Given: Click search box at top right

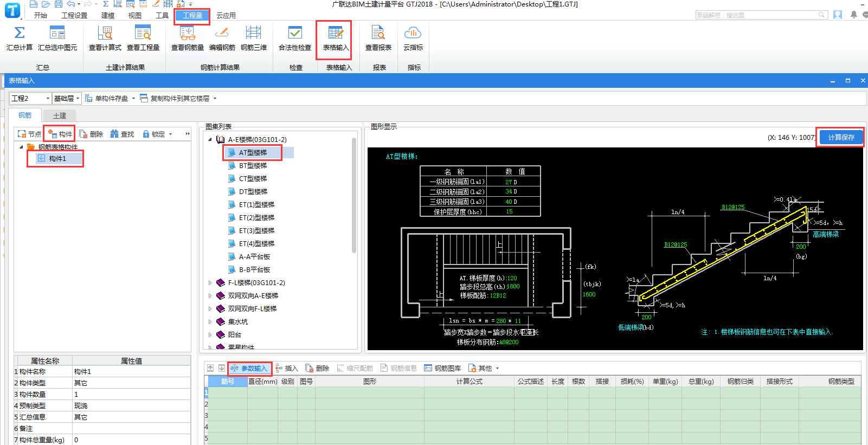Looking at the screenshot, I should point(761,15).
